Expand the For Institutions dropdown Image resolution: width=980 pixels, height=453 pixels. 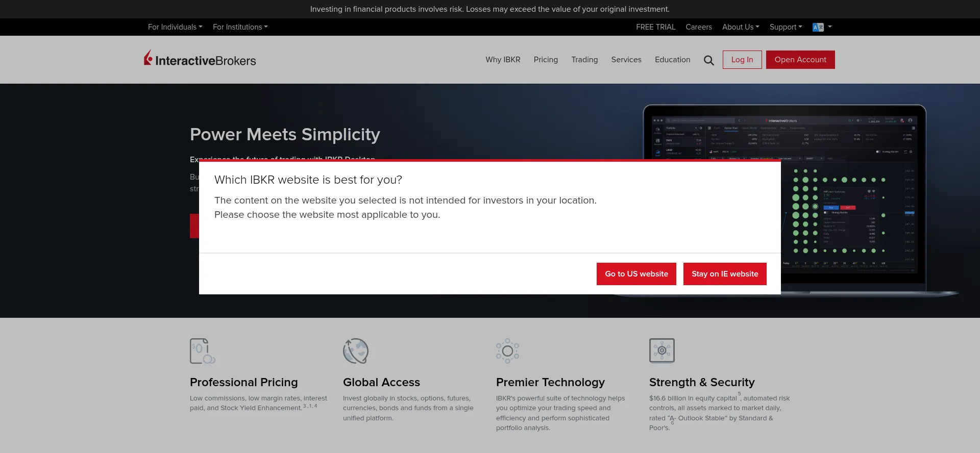click(240, 27)
